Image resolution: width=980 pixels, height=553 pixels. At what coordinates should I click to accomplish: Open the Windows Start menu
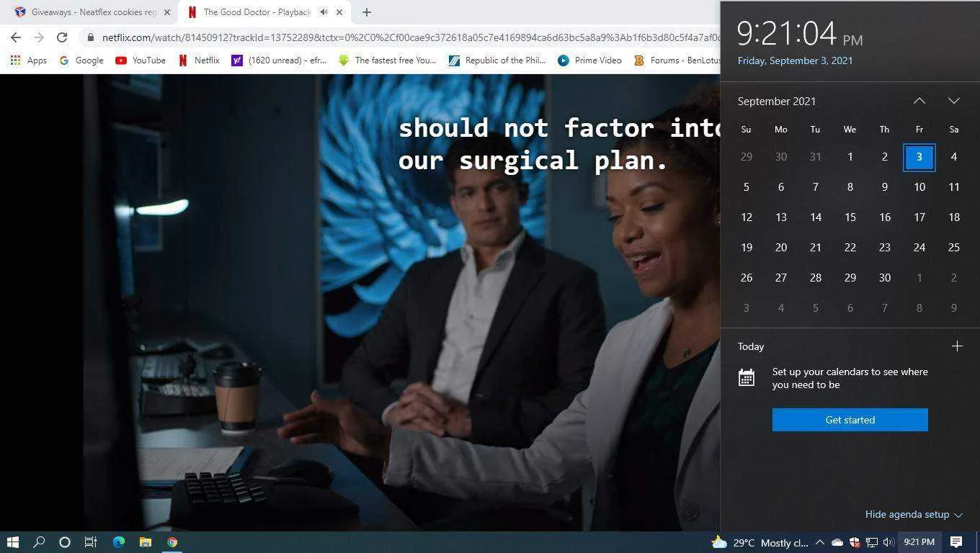pyautogui.click(x=12, y=542)
